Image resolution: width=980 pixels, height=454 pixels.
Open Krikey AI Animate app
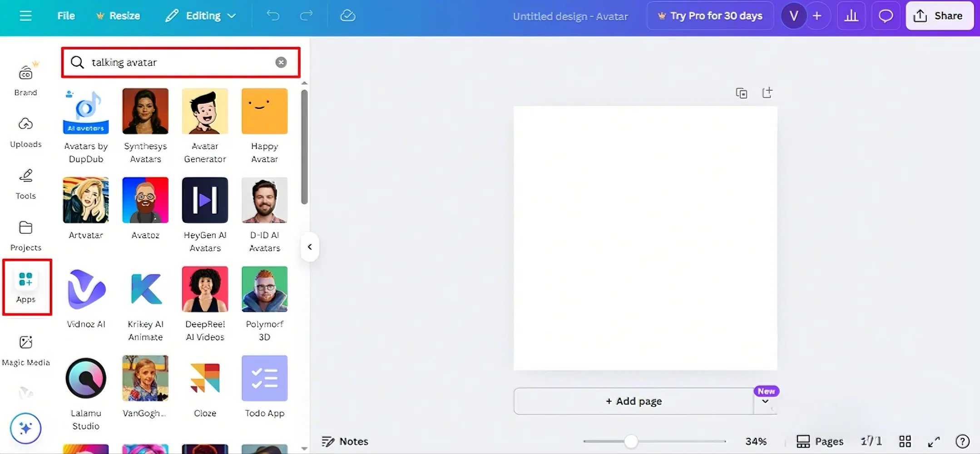(145, 304)
